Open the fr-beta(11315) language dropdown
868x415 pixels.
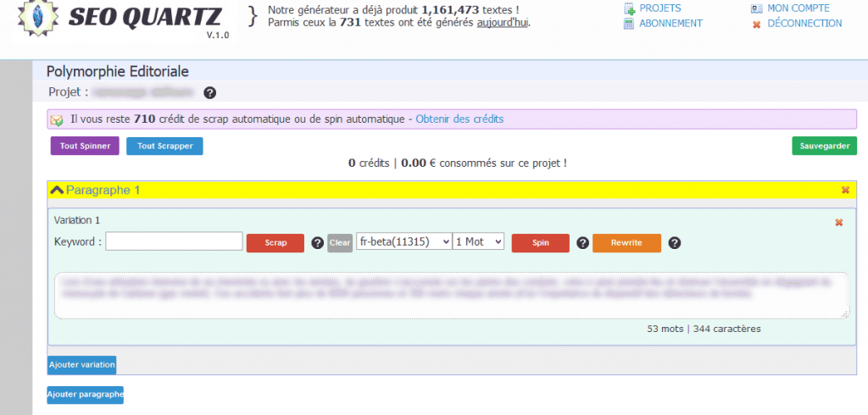click(404, 241)
